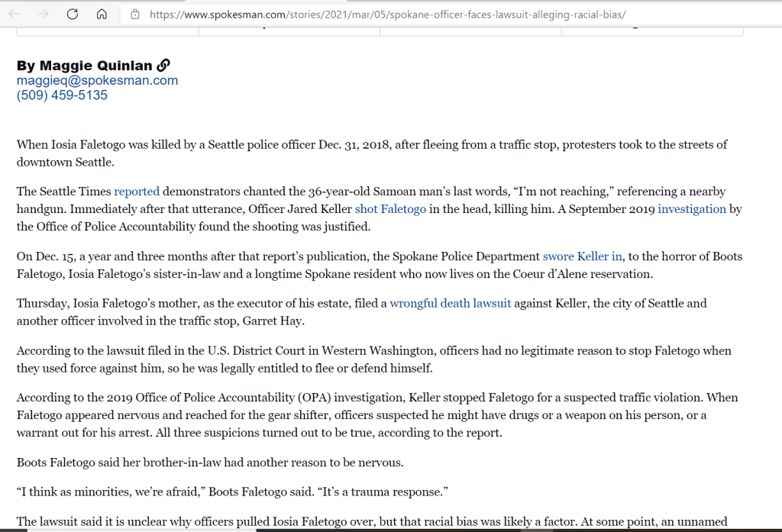The width and height of the screenshot is (782, 532).
Task: Click the chain link icon beside Maggie Quinlan
Action: point(163,66)
